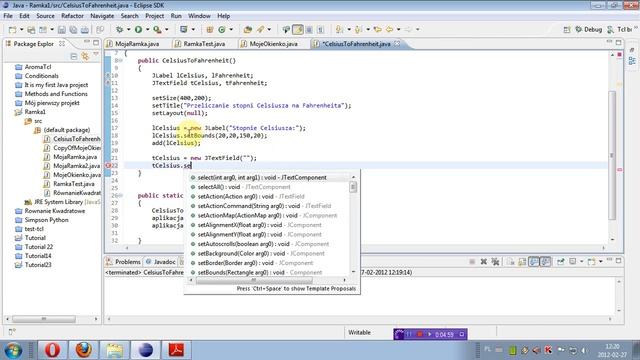The width and height of the screenshot is (640, 360).
Task: Click the Save toolbar icon
Action: [62, 30]
